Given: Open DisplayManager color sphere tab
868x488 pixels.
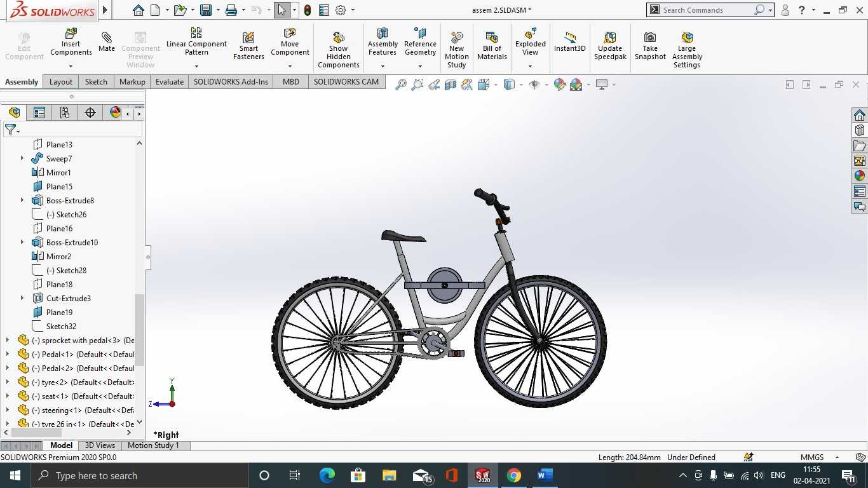Looking at the screenshot, I should pos(115,112).
